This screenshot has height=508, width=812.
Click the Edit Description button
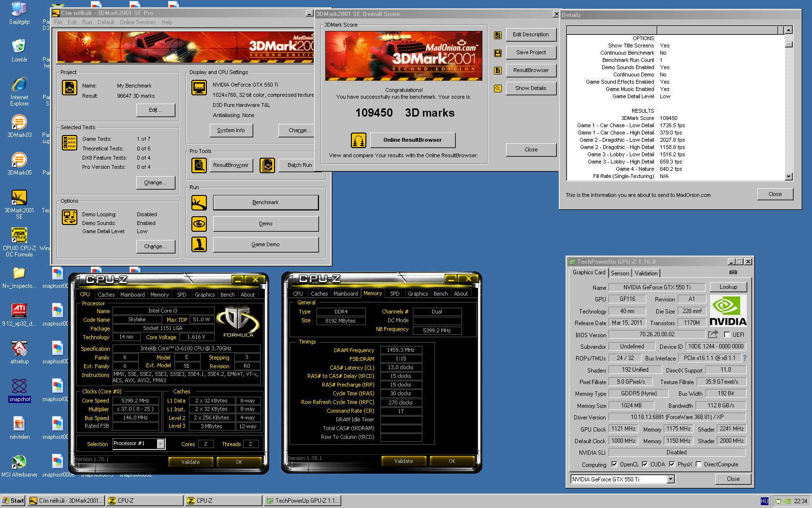point(531,35)
